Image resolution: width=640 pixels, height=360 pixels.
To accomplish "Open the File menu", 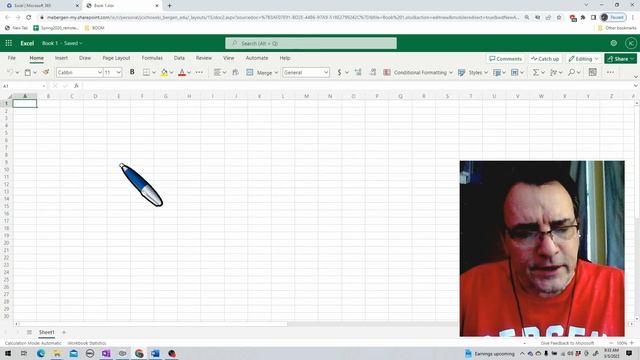I will click(x=12, y=58).
